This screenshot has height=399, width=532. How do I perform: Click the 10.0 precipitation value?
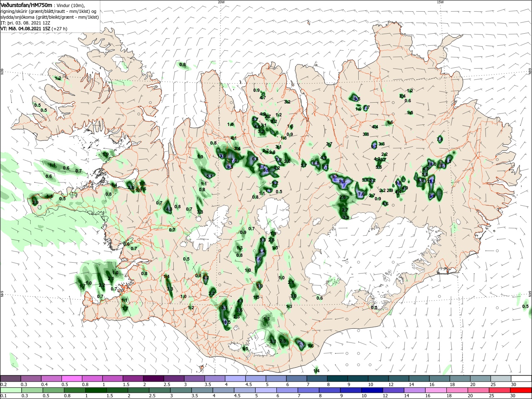(432, 164)
